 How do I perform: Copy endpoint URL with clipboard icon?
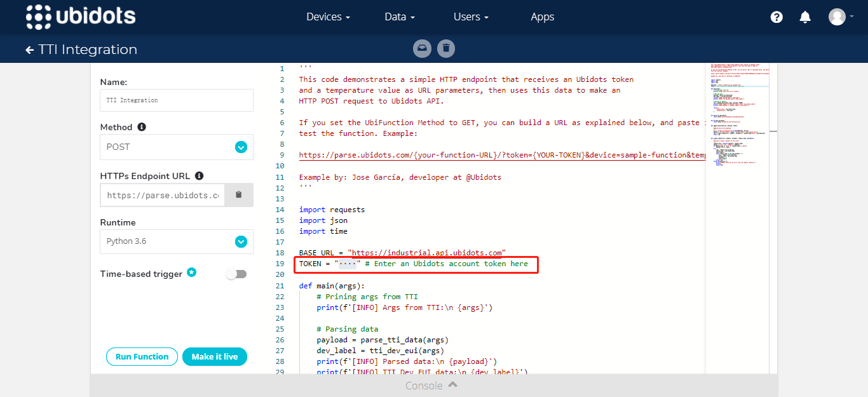[239, 195]
